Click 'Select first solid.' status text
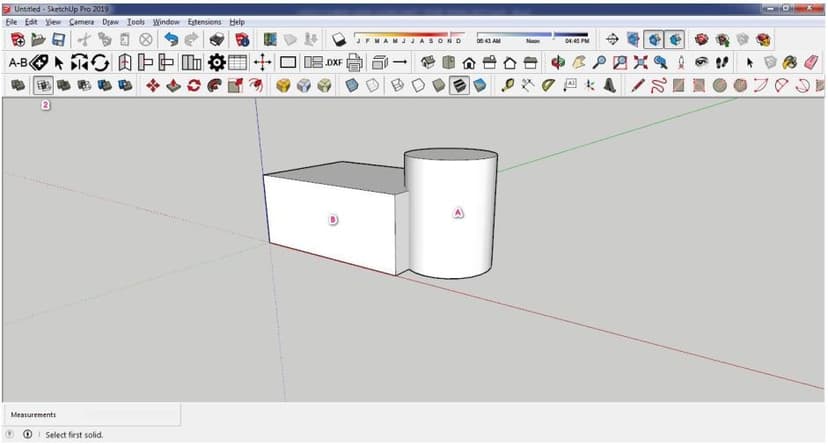Viewport: 828px width, 446px height. 74,435
